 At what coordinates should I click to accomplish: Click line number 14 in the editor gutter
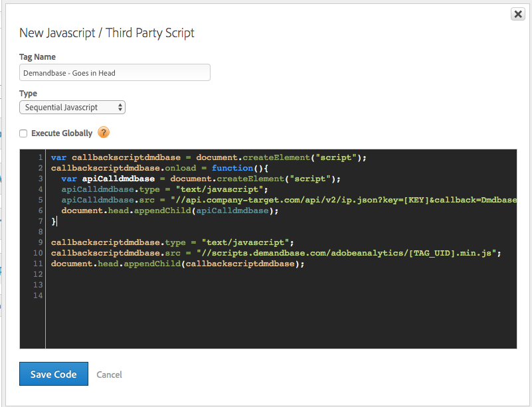coord(38,295)
